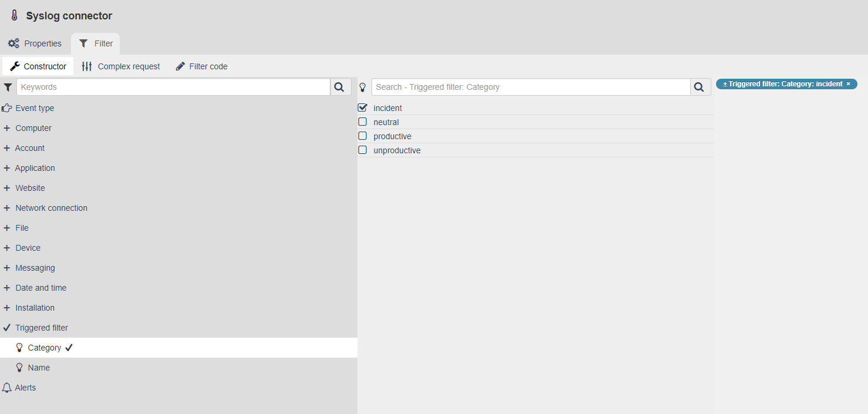Check the productive category checkbox

tap(362, 136)
